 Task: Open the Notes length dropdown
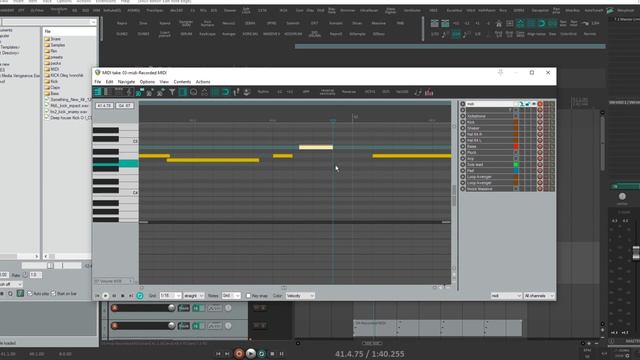click(231, 296)
